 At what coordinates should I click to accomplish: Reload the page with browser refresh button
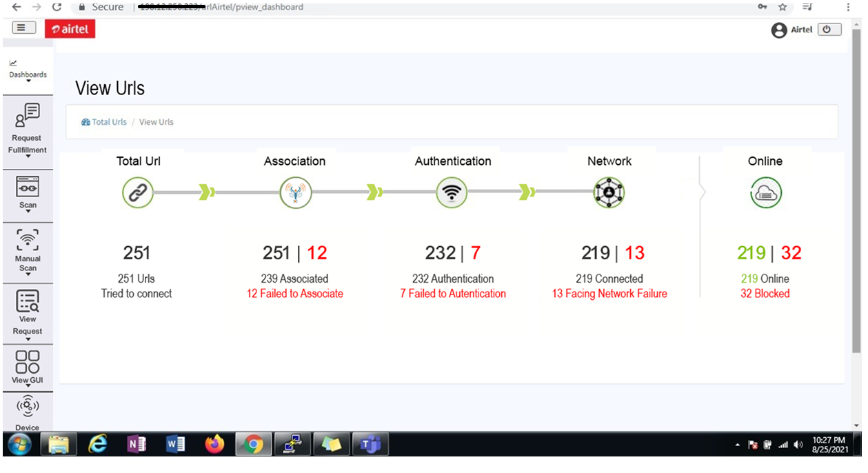[57, 7]
